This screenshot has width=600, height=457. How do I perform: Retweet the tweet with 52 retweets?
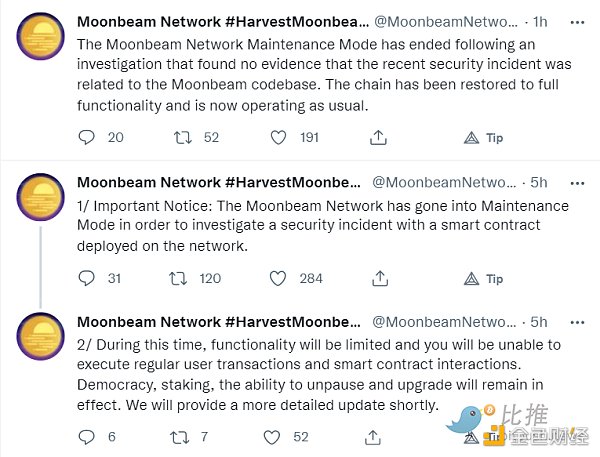coord(183,138)
